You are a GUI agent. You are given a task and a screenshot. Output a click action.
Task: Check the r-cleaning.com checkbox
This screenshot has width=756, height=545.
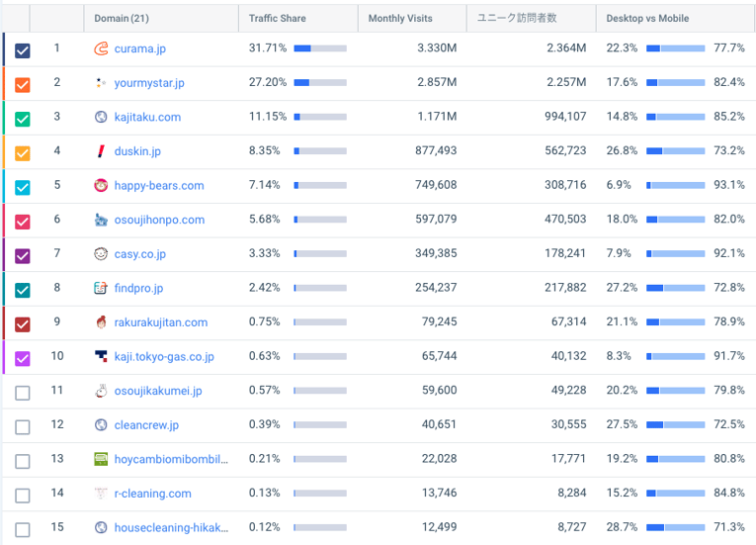[22, 496]
